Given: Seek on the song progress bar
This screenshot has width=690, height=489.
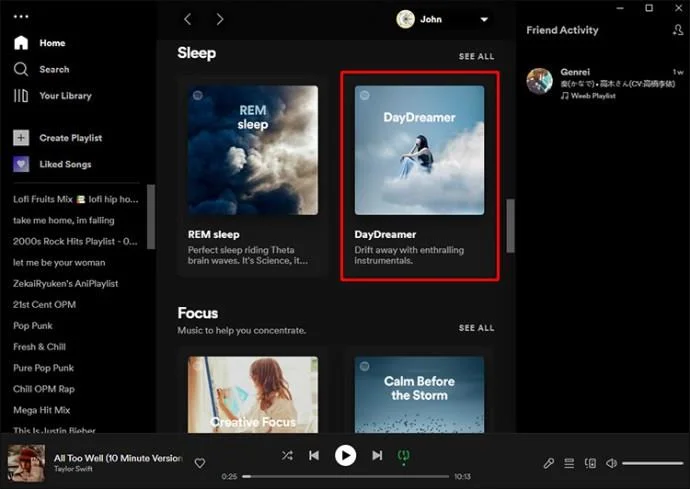Looking at the screenshot, I should pos(345,476).
